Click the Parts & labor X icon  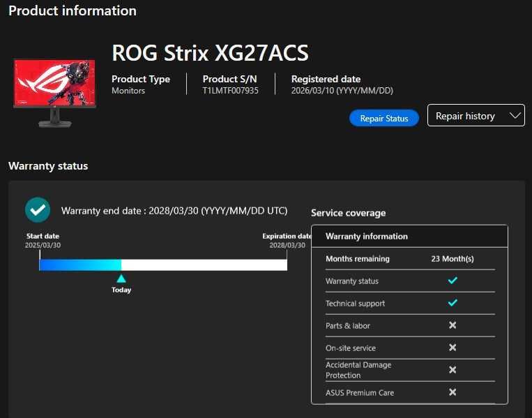pyautogui.click(x=453, y=325)
